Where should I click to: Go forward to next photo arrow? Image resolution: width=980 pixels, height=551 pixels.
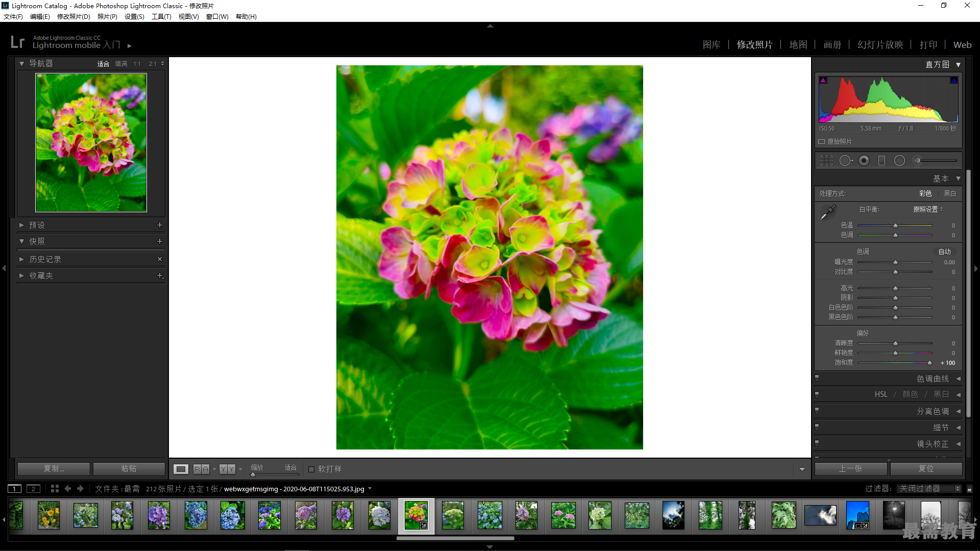80,489
